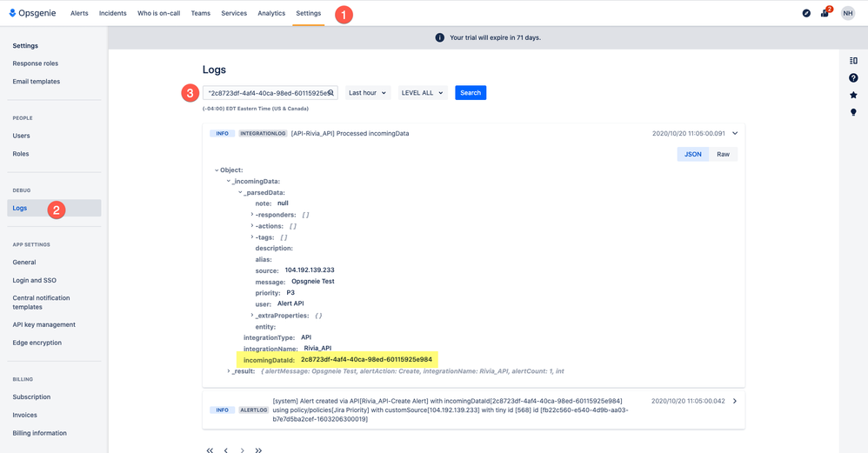Open the Last hour time range dropdown
The width and height of the screenshot is (868, 453).
coord(368,93)
